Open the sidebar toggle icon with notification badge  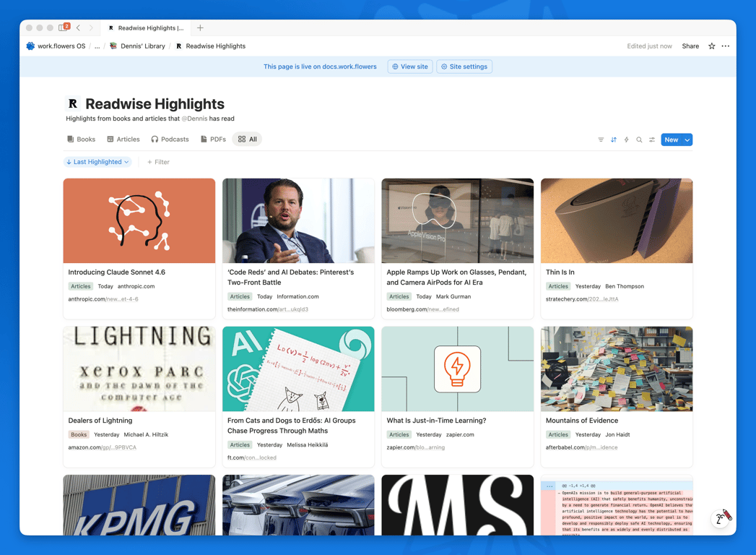point(64,27)
